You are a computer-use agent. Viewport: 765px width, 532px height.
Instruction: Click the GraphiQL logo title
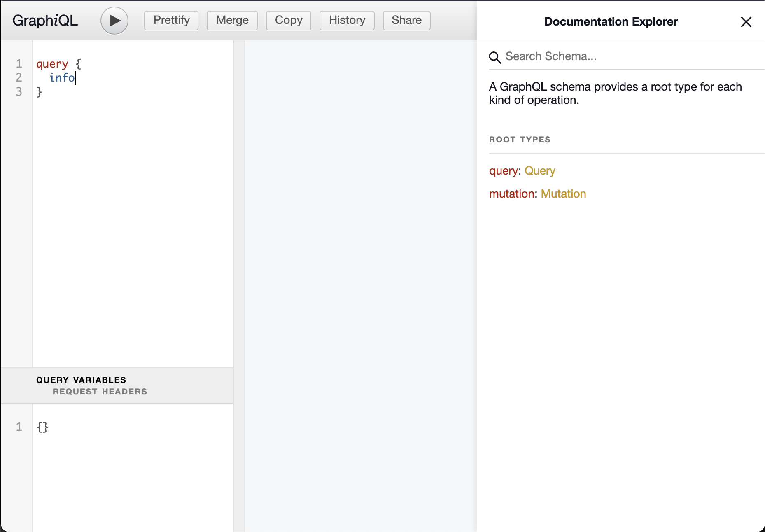pos(45,20)
